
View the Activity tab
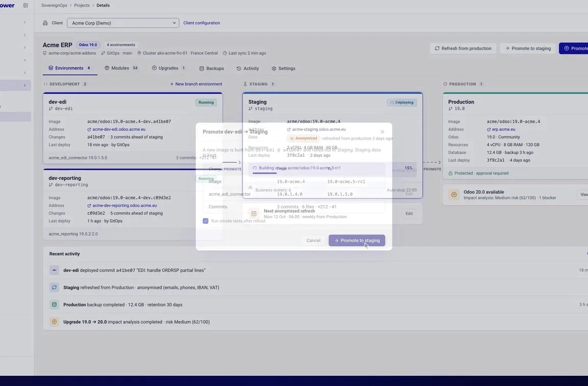248,68
